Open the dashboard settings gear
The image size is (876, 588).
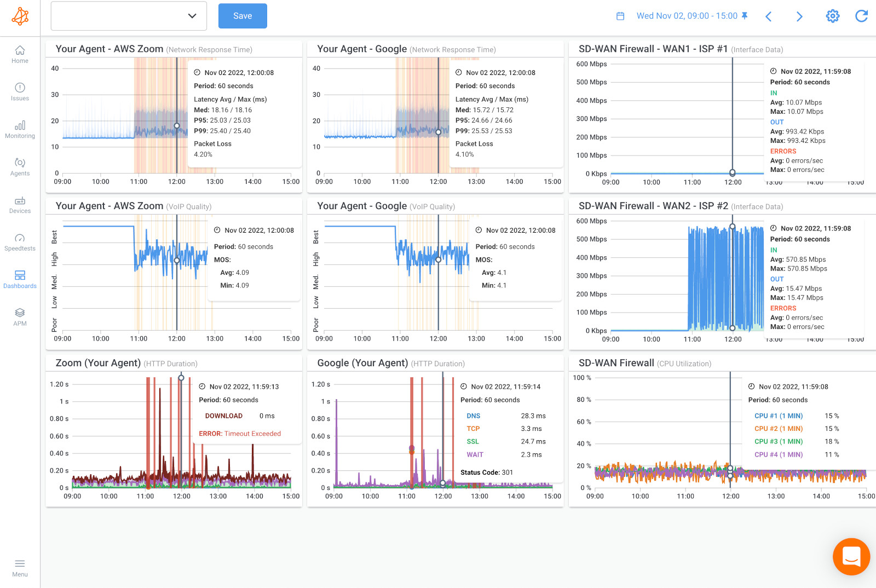[833, 16]
